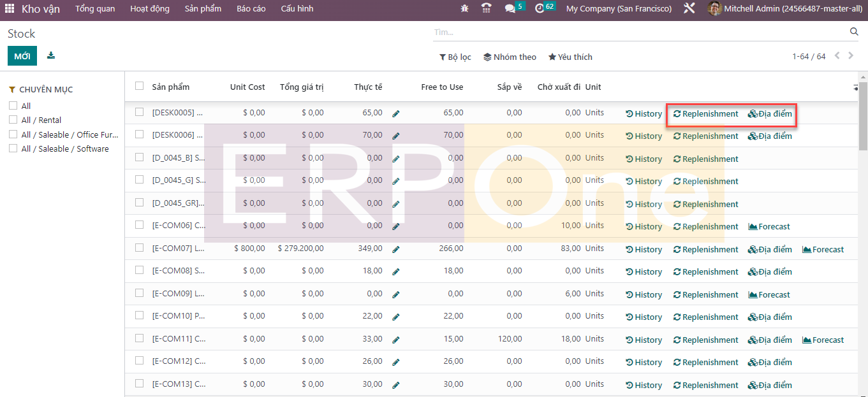The width and height of the screenshot is (868, 397).
Task: Open the Báo cáo menu
Action: [251, 9]
